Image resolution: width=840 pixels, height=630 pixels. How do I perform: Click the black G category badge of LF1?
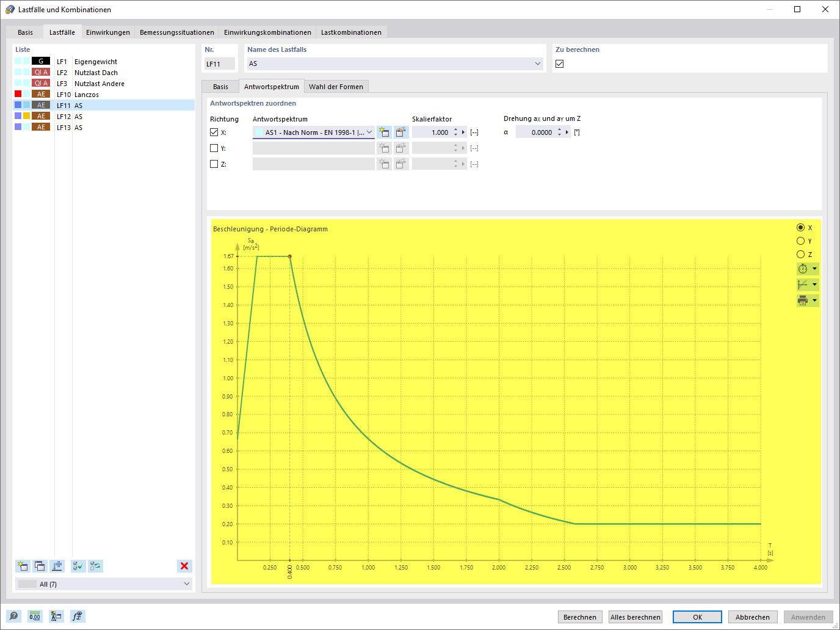(41, 61)
